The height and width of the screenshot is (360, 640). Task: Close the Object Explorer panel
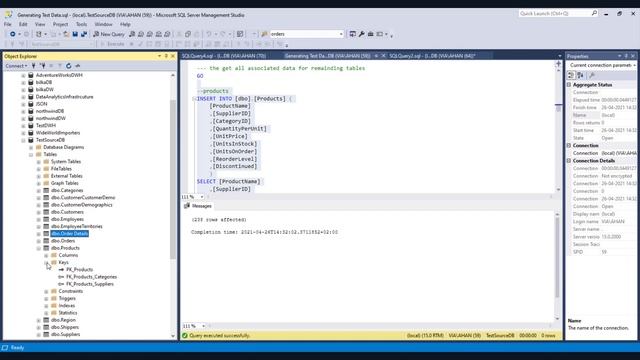tap(173, 56)
